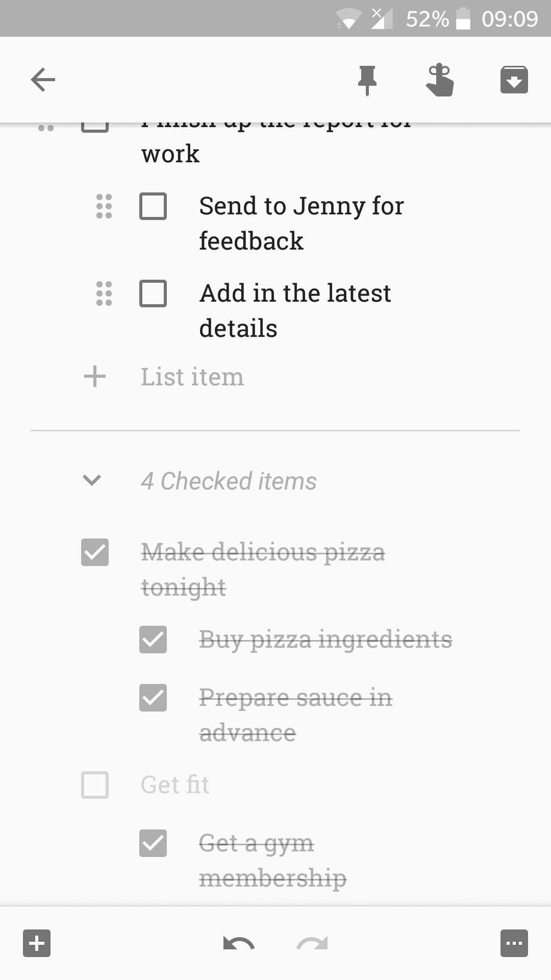This screenshot has width=551, height=980.
Task: Undo the last change
Action: (239, 943)
